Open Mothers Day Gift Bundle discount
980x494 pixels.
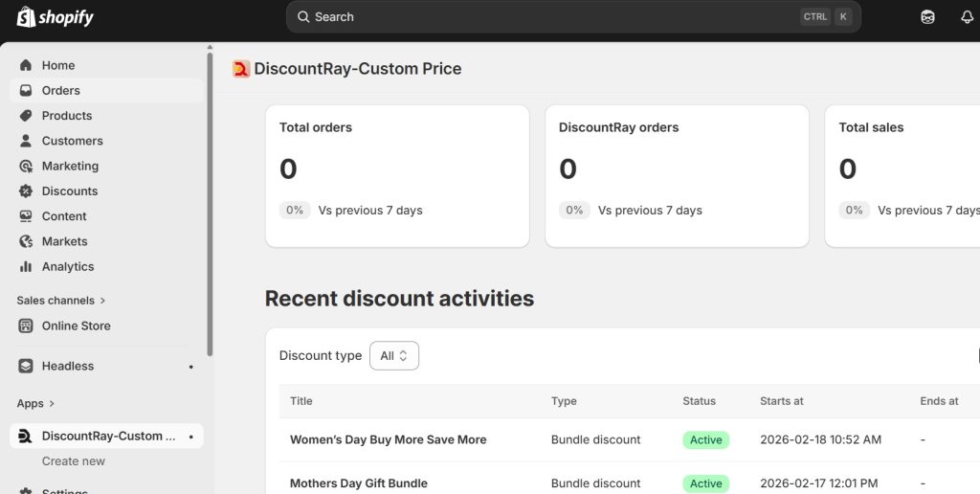[x=359, y=483]
